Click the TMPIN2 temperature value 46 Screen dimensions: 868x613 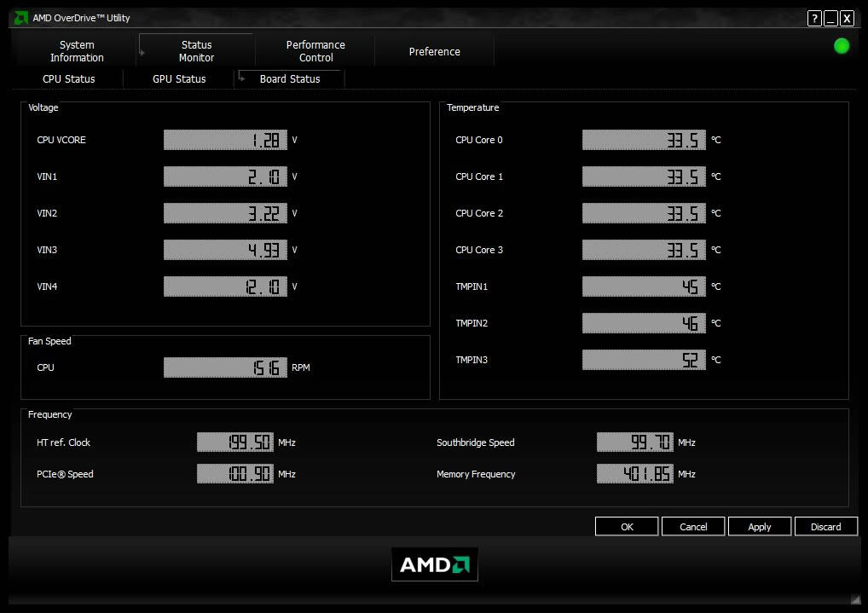644,323
